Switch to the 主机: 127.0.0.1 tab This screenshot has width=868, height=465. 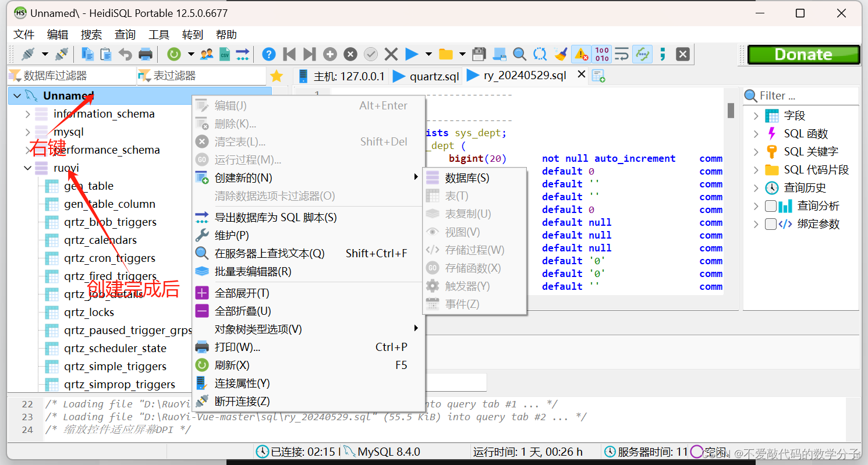341,76
